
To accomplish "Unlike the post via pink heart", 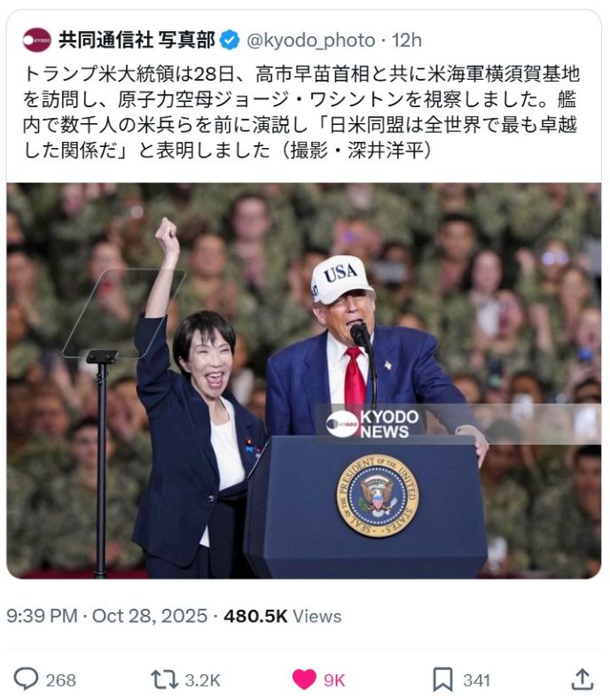I will (304, 680).
